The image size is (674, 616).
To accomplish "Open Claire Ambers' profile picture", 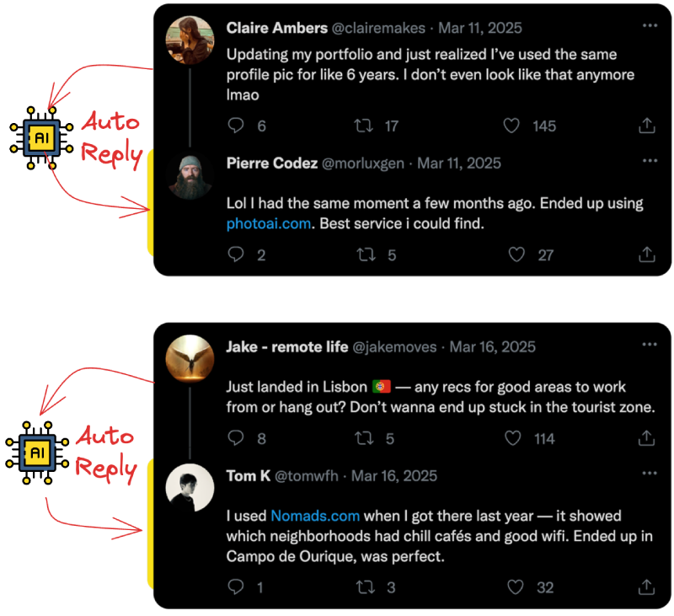I will pyautogui.click(x=190, y=40).
